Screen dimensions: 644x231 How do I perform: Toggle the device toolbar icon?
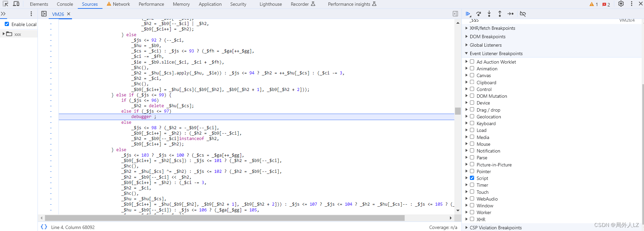[16, 4]
